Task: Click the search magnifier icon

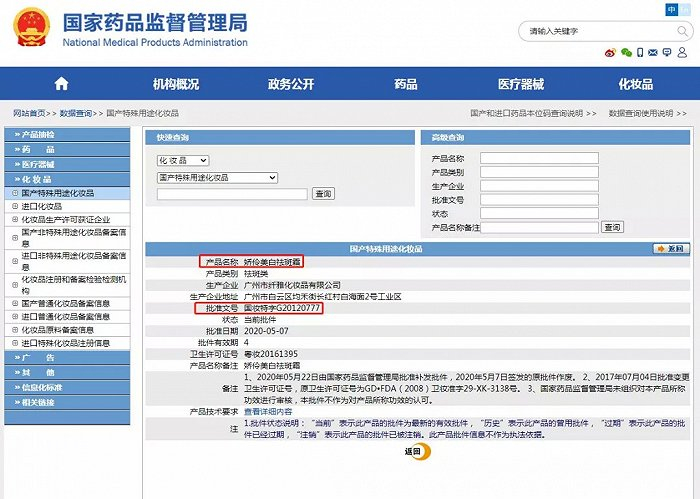Action: [x=682, y=31]
